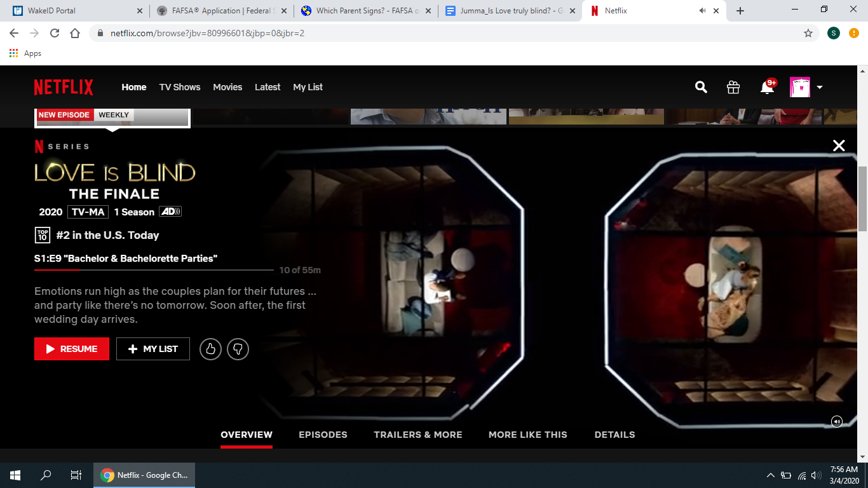Click #2 in the U.S. Today text
This screenshot has width=868, height=488.
click(x=107, y=235)
